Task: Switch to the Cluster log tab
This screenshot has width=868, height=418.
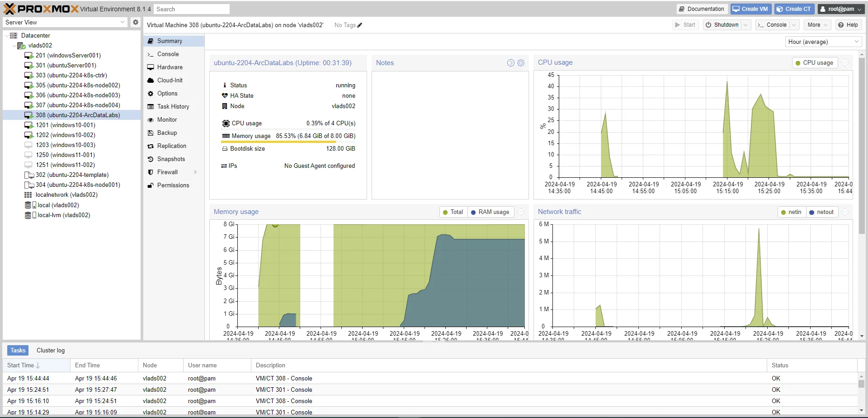Action: click(x=51, y=351)
